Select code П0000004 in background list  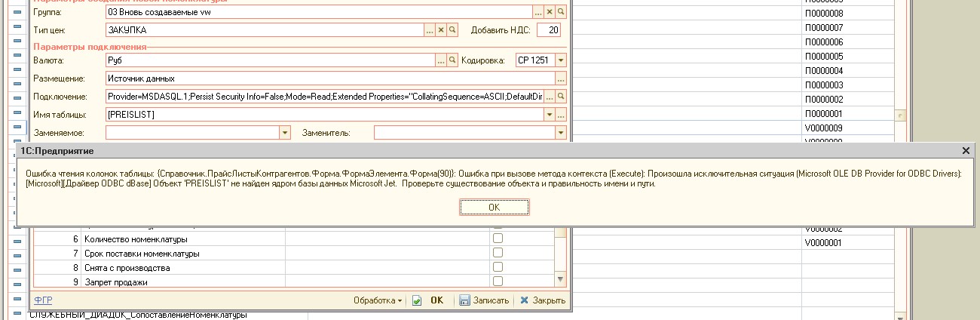824,71
